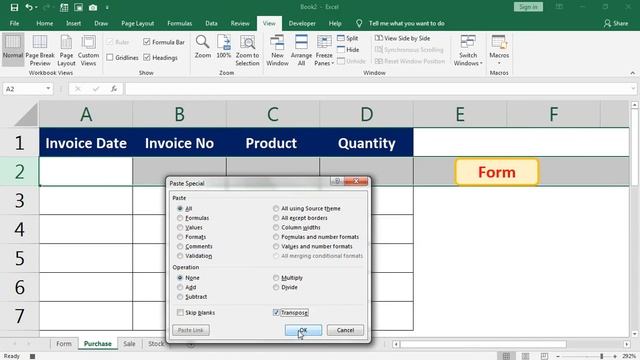The width and height of the screenshot is (640, 360).
Task: Open the File menu
Action: 14,23
